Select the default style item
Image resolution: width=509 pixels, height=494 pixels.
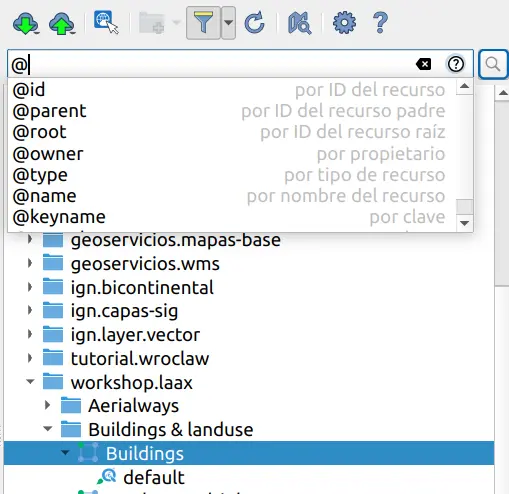click(x=154, y=477)
